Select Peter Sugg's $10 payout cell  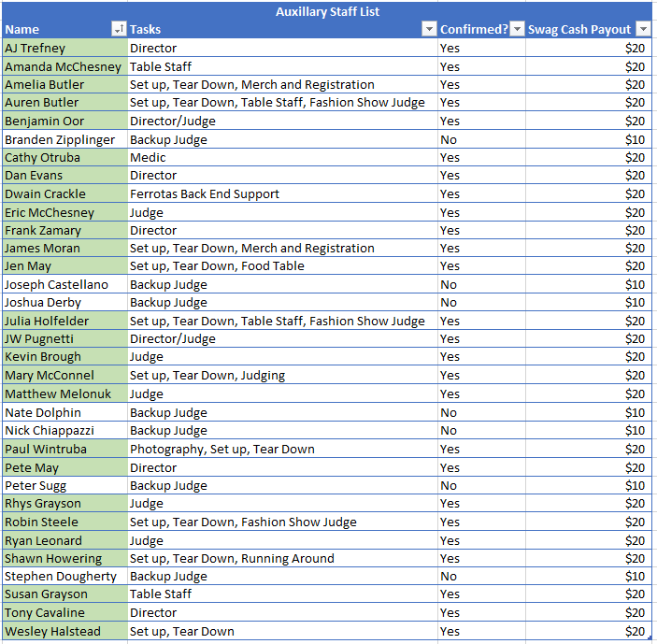[589, 485]
